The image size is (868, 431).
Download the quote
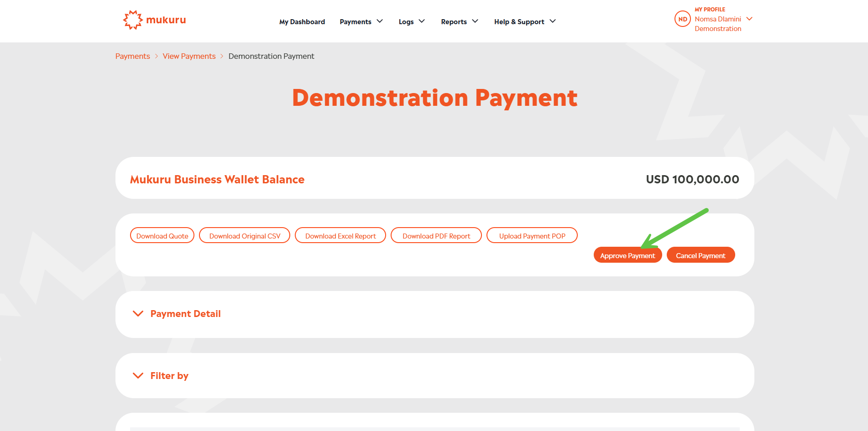(x=162, y=236)
